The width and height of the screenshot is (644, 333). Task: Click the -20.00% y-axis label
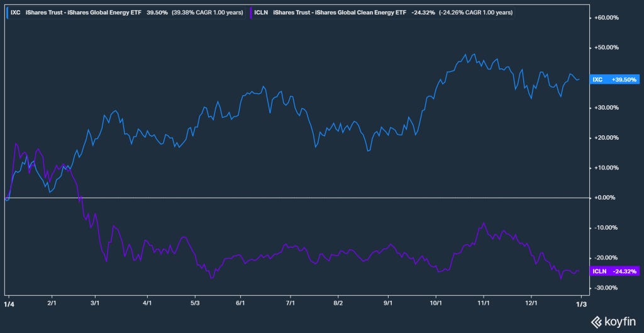point(607,257)
